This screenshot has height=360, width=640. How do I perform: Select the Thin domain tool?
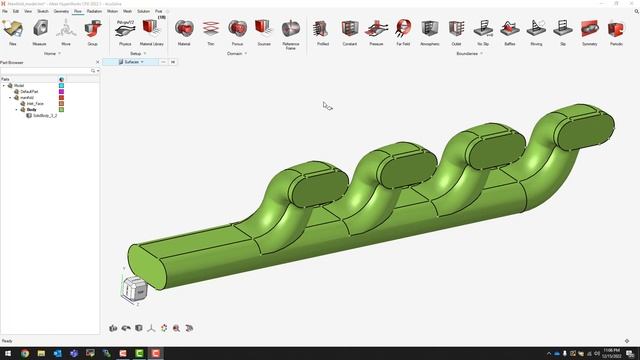coord(211,32)
